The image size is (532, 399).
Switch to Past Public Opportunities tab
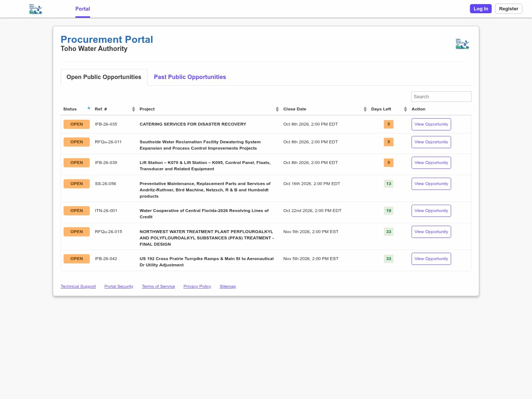[190, 77]
